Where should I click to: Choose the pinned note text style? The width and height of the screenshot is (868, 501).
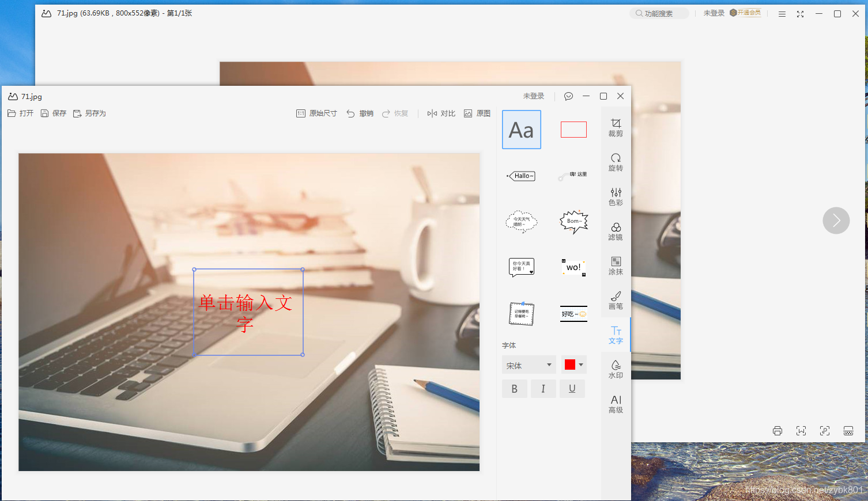522,313
